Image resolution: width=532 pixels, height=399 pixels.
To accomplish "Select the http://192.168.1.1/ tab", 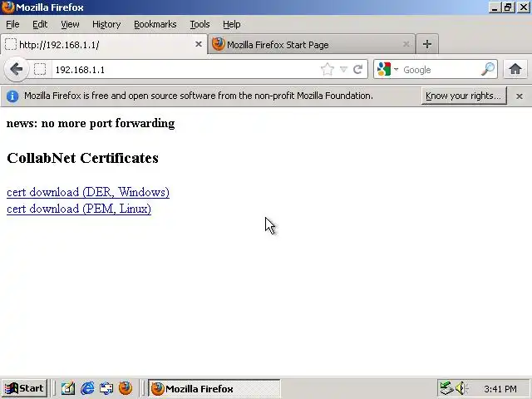I will 103,44.
